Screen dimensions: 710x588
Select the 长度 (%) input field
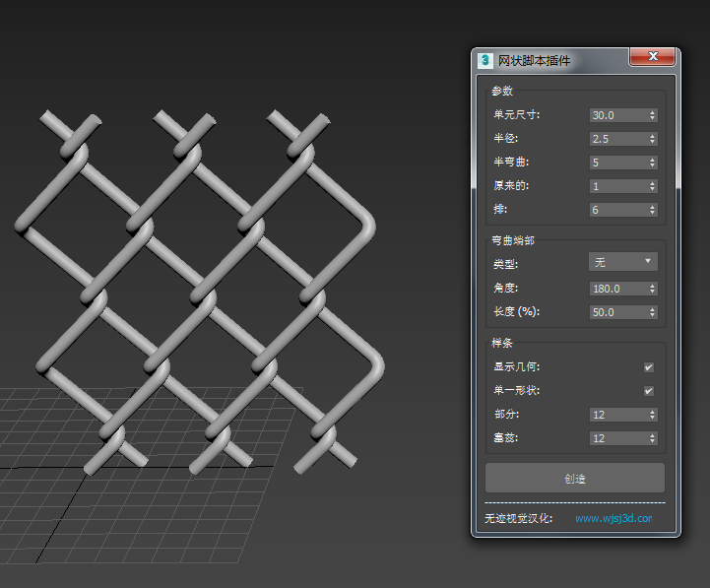[616, 312]
